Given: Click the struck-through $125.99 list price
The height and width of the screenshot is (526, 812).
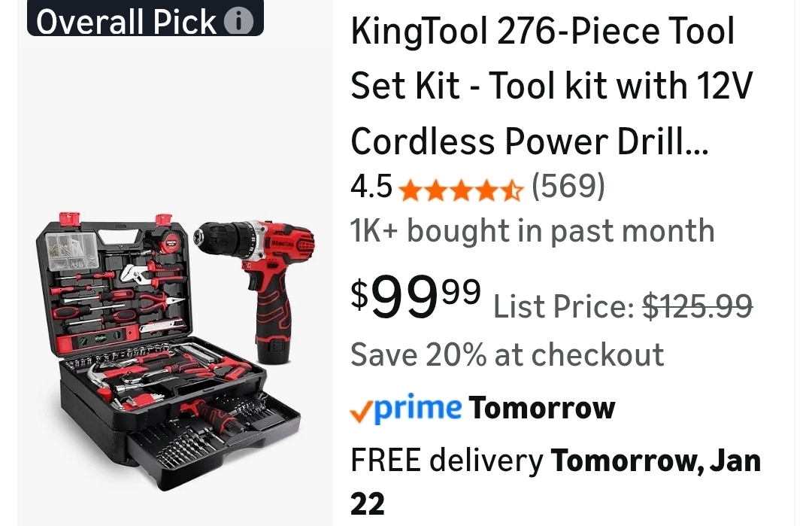Looking at the screenshot, I should pyautogui.click(x=697, y=306).
